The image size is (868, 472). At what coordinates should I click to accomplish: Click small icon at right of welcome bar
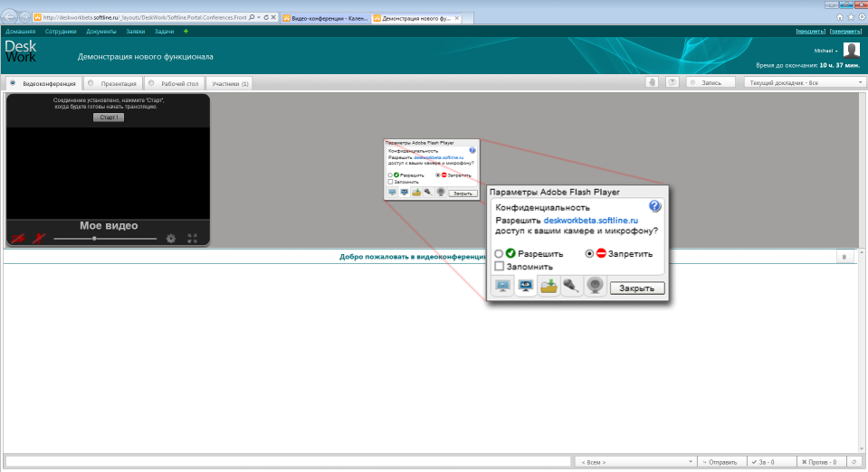click(x=844, y=257)
